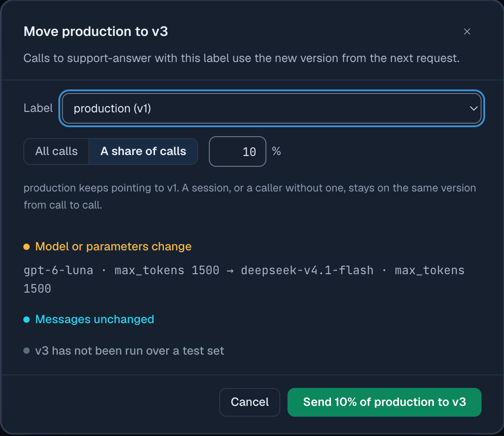This screenshot has width=504, height=436.
Task: Click the gpt-6-luna to deepseek-v4.1-flash diff text
Action: [x=244, y=280]
